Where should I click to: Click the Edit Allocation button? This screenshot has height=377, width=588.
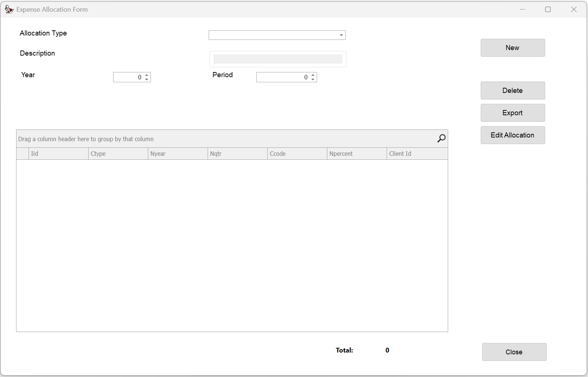[x=513, y=135]
